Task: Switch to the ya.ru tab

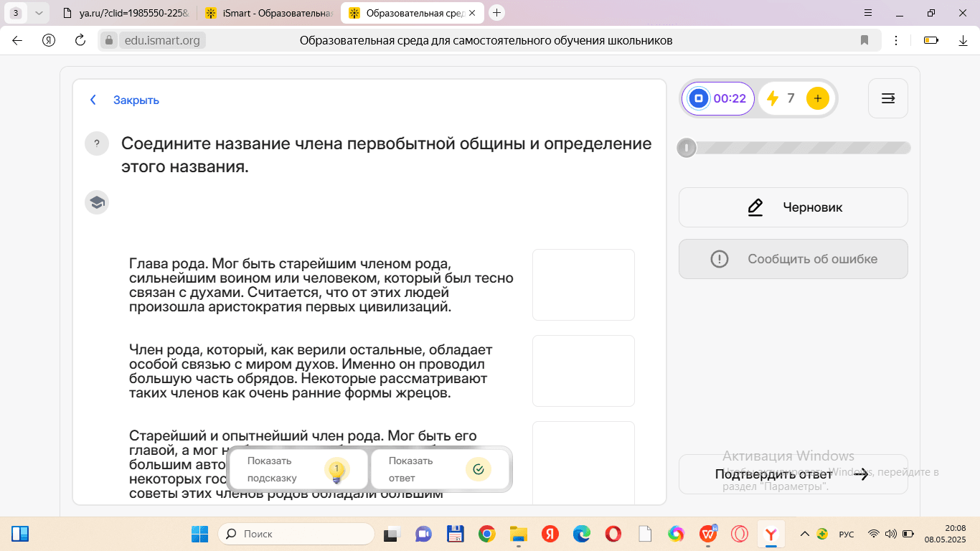Action: 126,13
